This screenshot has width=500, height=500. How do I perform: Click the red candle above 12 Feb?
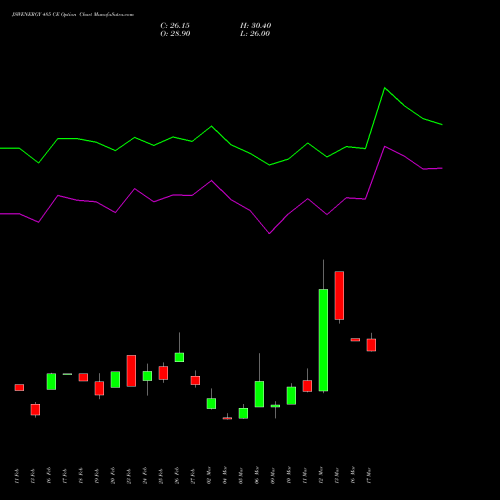coord(35,409)
